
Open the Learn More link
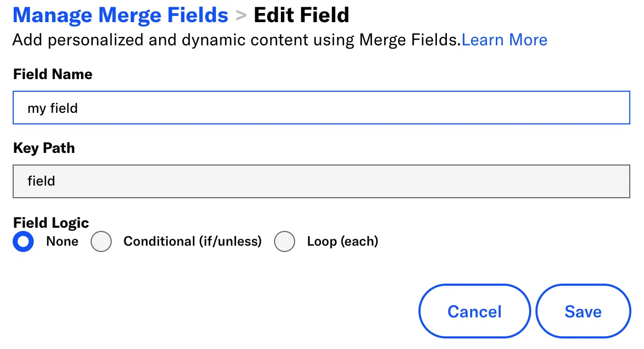(x=504, y=40)
